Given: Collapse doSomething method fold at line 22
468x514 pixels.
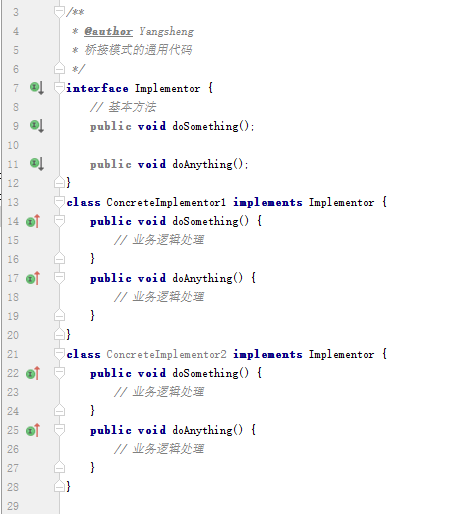Looking at the screenshot, I should (59, 373).
